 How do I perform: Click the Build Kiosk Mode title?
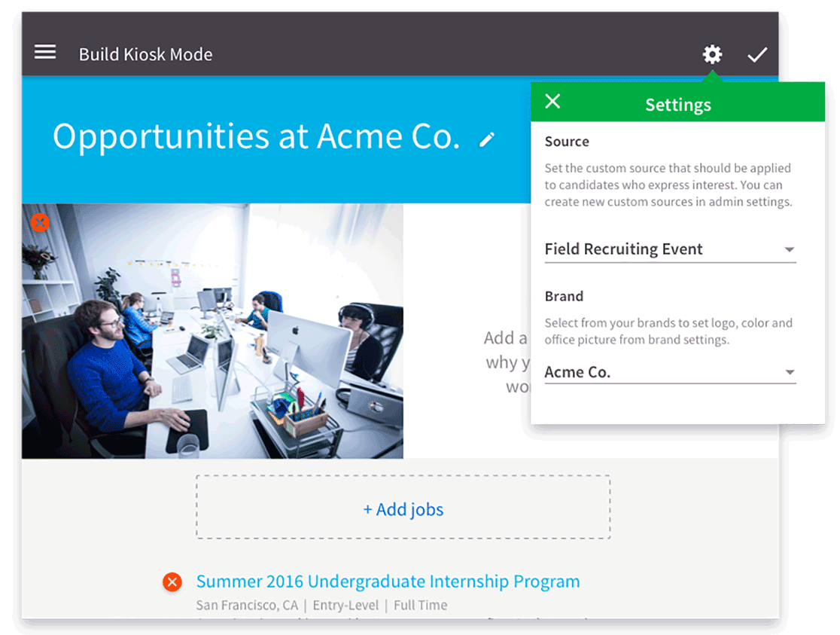coord(145,54)
